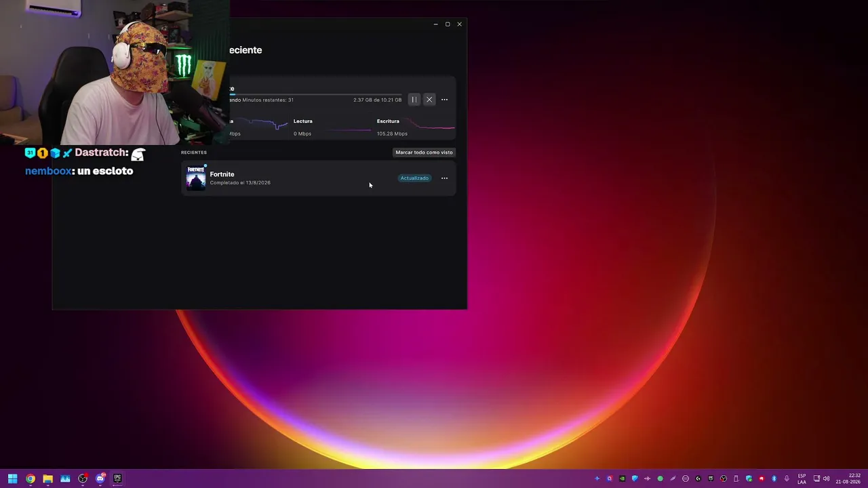
Task: Open the volume control in the tray
Action: [x=826, y=479]
